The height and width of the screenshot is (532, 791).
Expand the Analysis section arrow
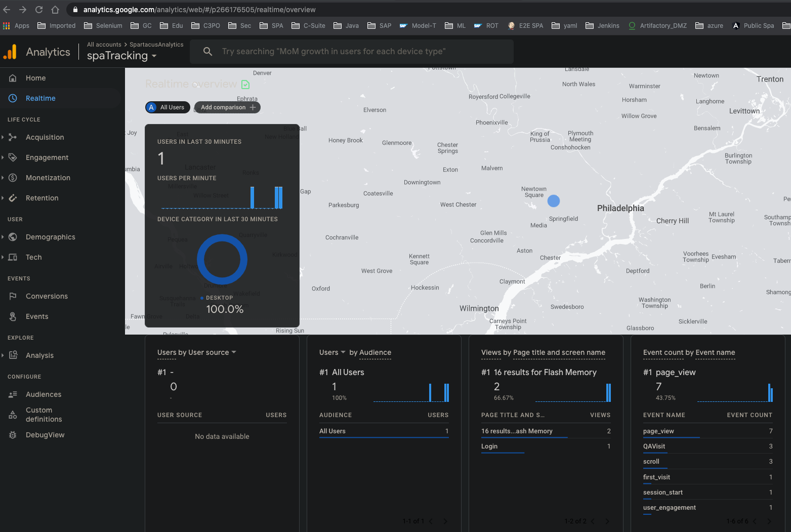(3, 355)
